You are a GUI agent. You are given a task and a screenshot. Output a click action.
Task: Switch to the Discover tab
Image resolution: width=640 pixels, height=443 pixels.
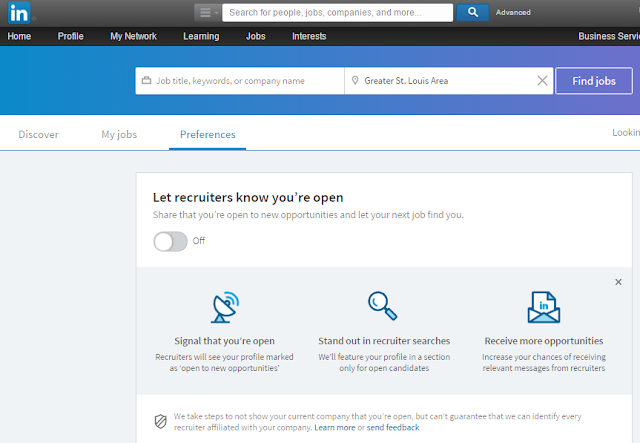point(38,134)
